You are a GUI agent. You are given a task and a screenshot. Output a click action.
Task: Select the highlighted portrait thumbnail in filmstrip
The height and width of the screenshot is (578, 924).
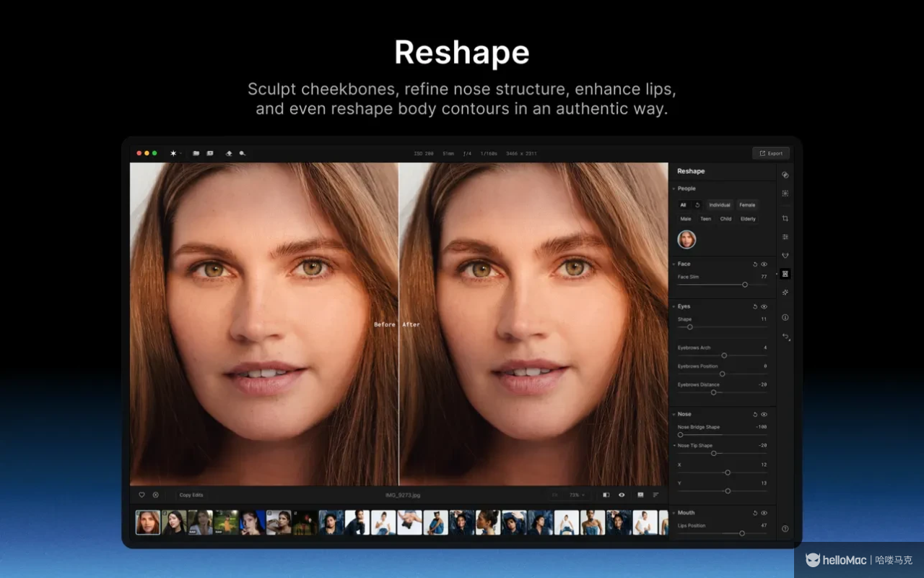(x=148, y=522)
